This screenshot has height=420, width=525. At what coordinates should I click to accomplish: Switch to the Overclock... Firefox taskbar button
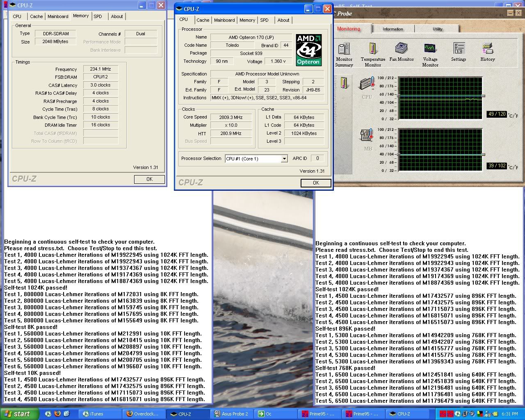coord(144,414)
